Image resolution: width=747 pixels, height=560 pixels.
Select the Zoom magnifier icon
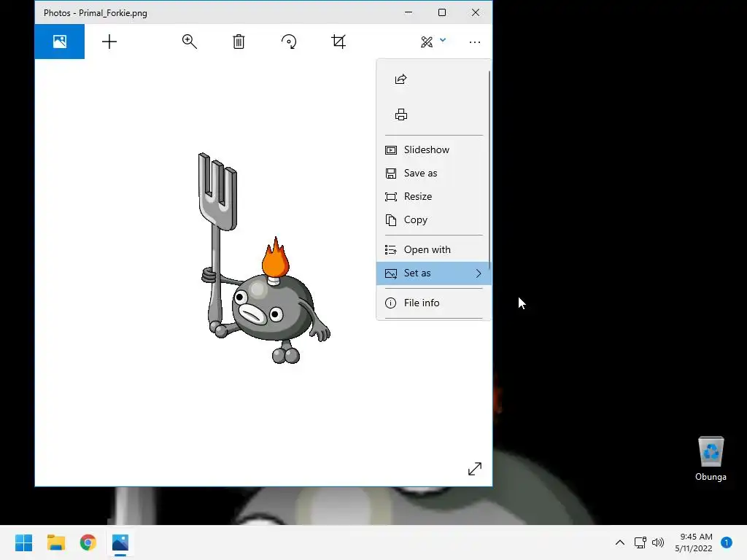(189, 42)
